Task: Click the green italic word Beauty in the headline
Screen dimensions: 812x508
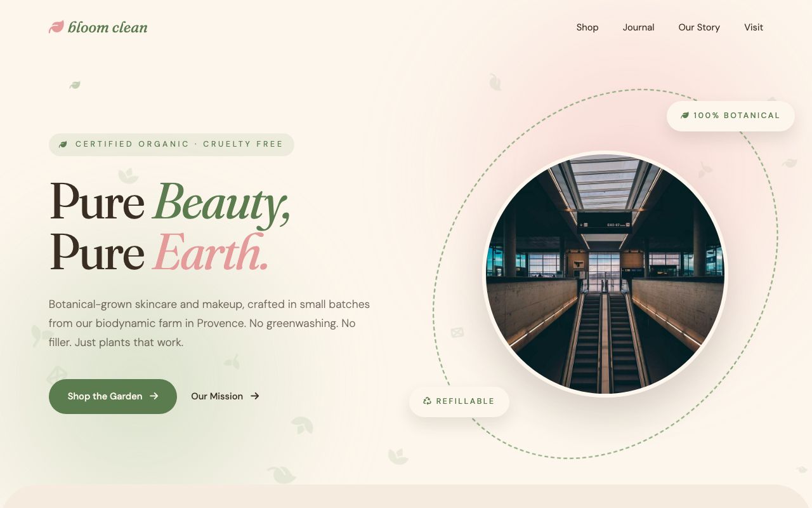Action: point(221,203)
